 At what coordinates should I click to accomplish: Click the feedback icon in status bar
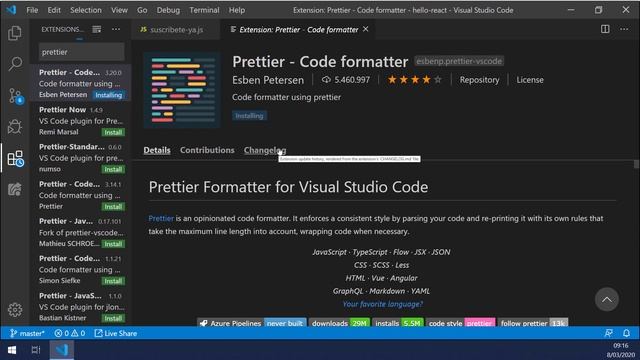click(x=608, y=333)
